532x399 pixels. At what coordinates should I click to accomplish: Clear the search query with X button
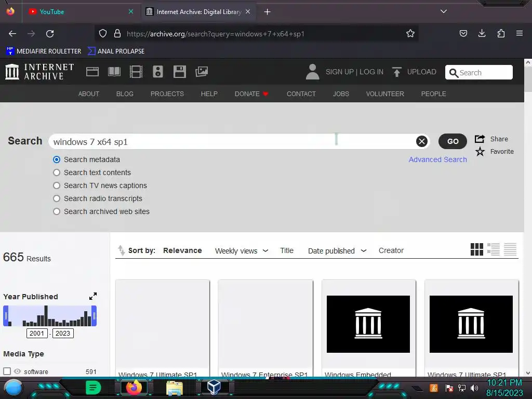point(422,141)
